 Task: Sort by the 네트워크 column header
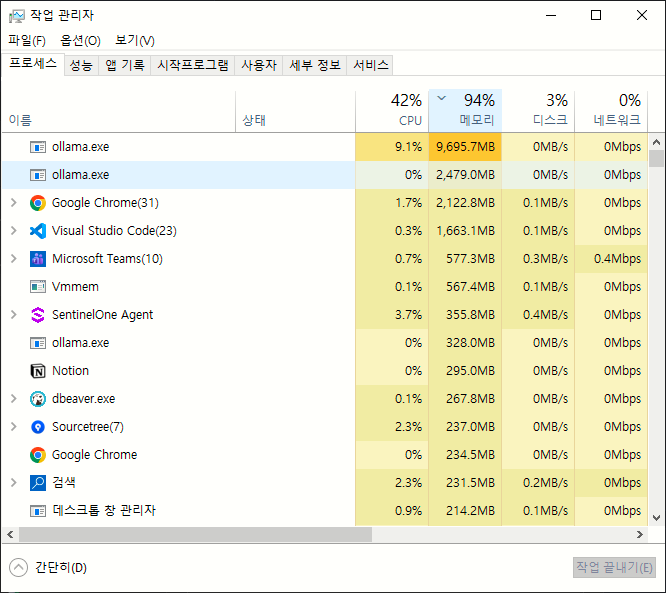click(611, 111)
